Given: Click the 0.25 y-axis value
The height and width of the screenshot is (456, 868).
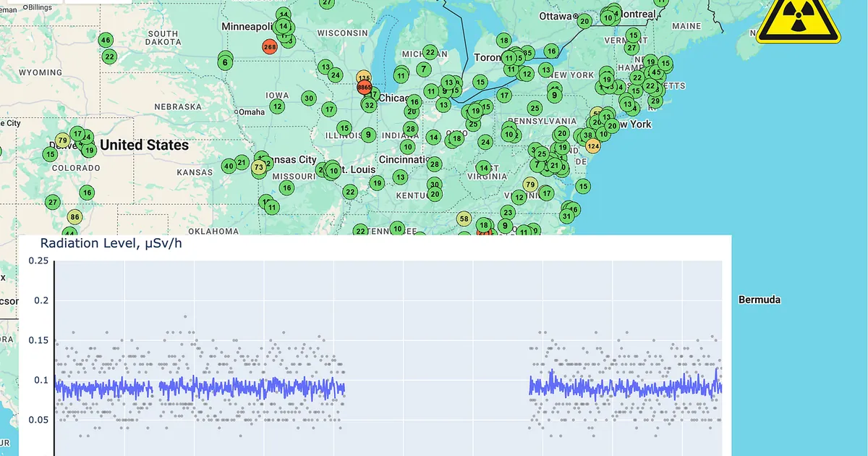Looking at the screenshot, I should click(x=37, y=261).
